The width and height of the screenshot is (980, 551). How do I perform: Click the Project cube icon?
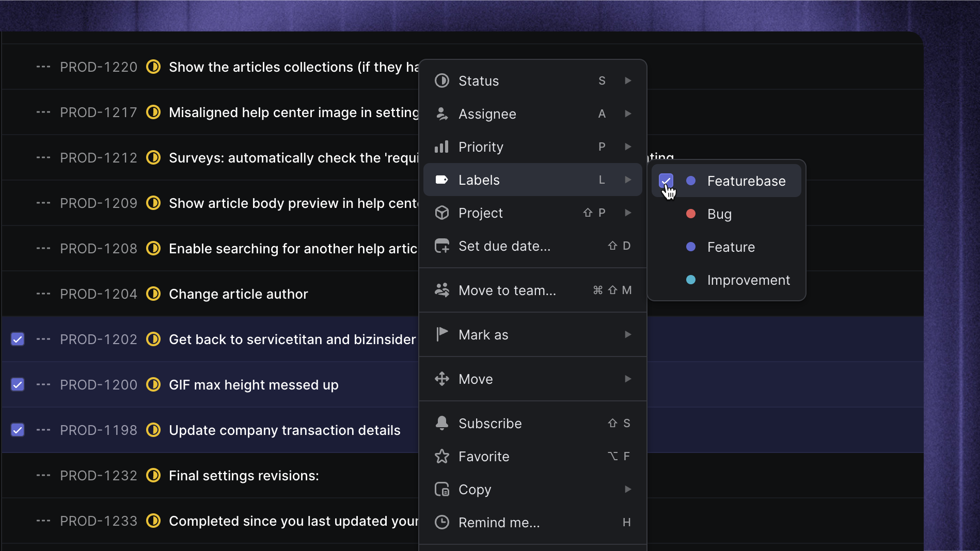point(442,213)
